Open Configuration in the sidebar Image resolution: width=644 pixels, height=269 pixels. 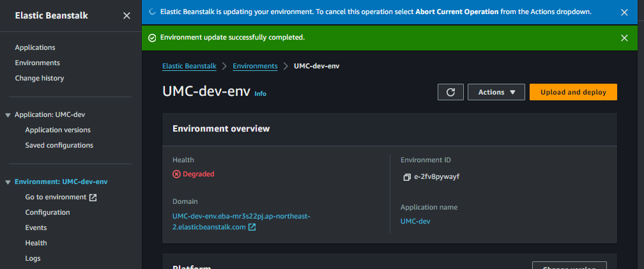tap(48, 212)
